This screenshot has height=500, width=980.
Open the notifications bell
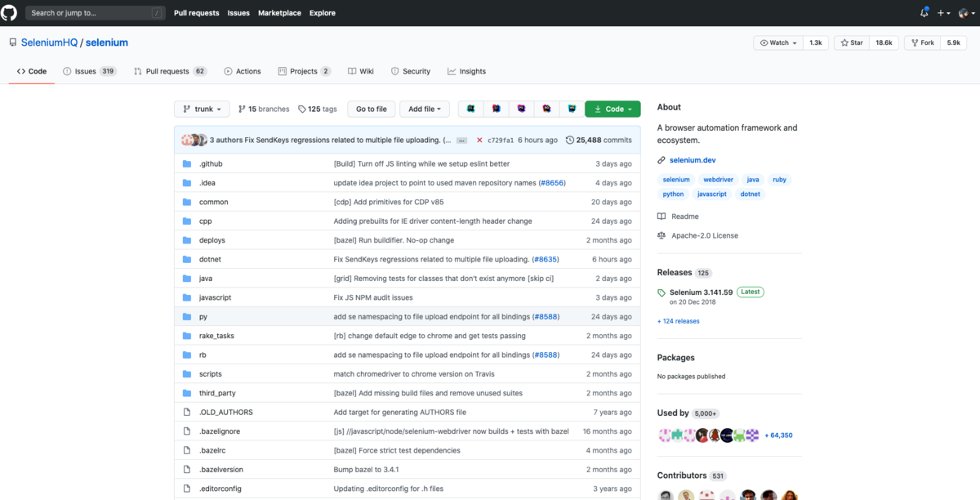(x=924, y=13)
